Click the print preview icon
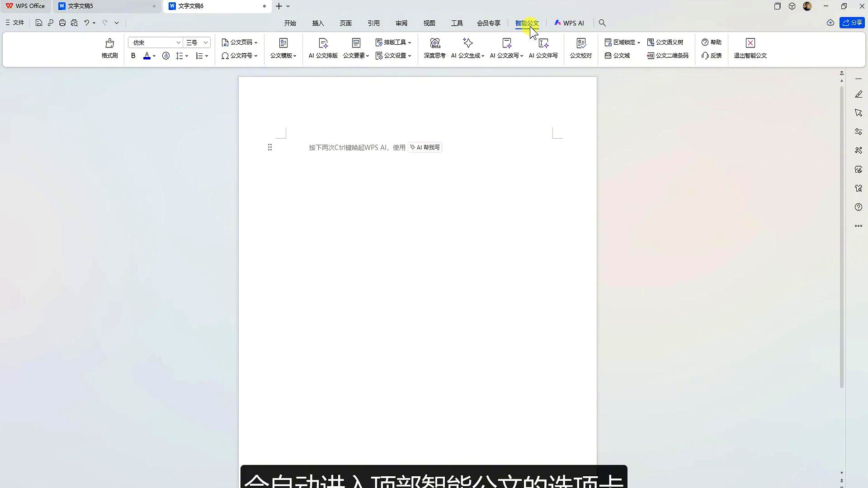Image resolution: width=868 pixels, height=488 pixels. [x=74, y=23]
